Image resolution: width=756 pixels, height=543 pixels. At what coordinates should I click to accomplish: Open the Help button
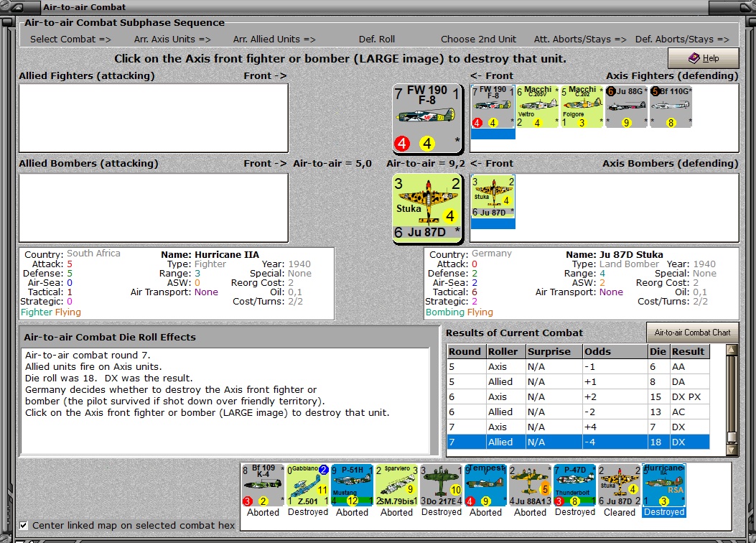click(x=703, y=58)
